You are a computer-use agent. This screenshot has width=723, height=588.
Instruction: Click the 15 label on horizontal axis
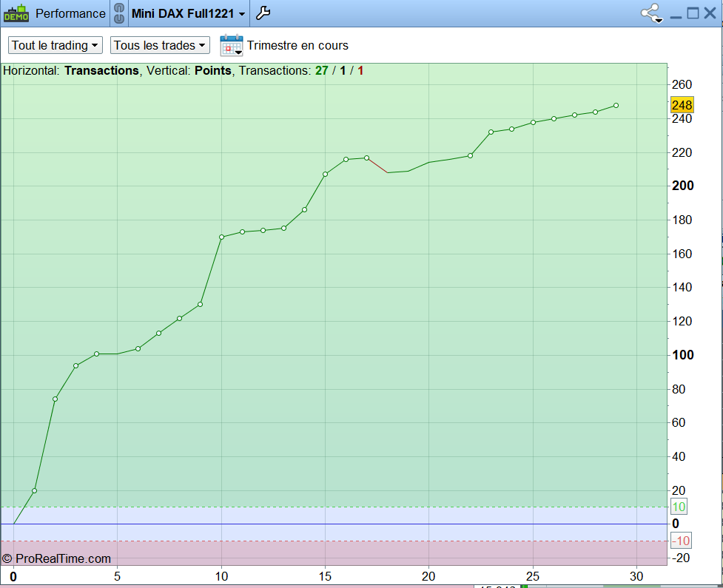[325, 576]
